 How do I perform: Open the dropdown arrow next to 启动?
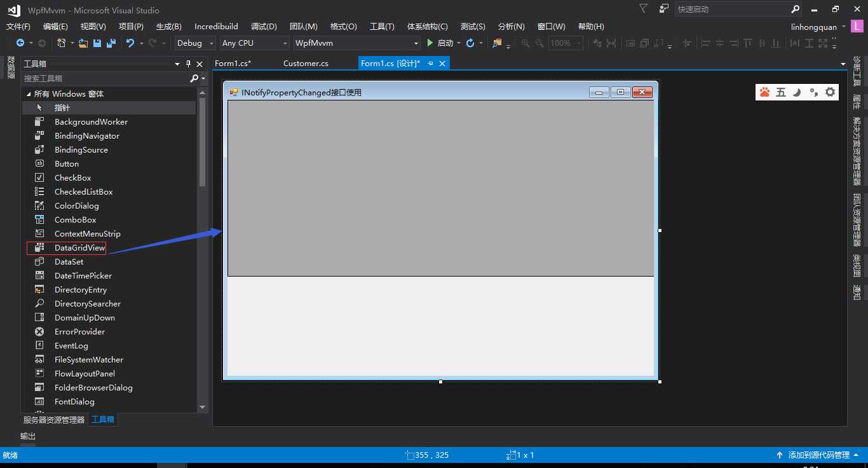pos(459,43)
